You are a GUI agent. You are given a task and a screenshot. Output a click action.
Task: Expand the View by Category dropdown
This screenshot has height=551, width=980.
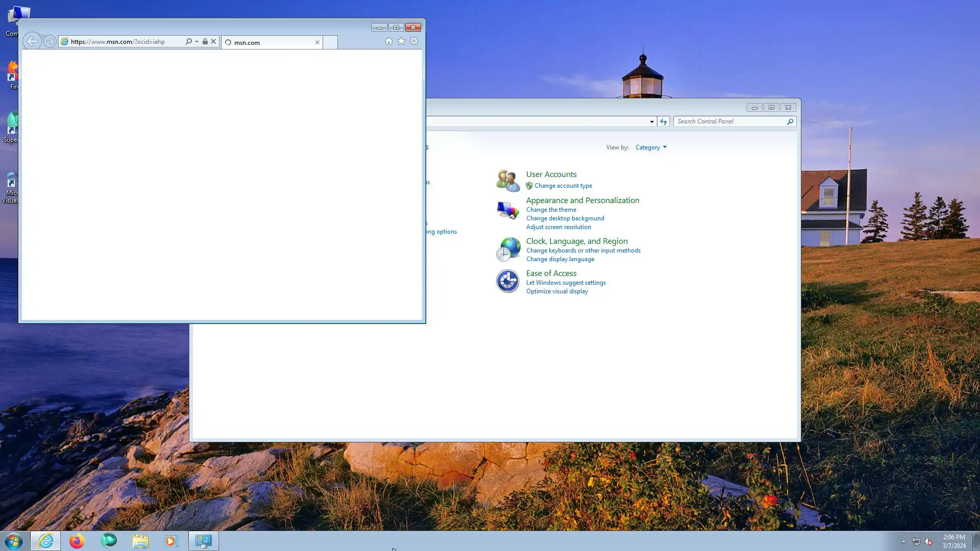tap(651, 147)
